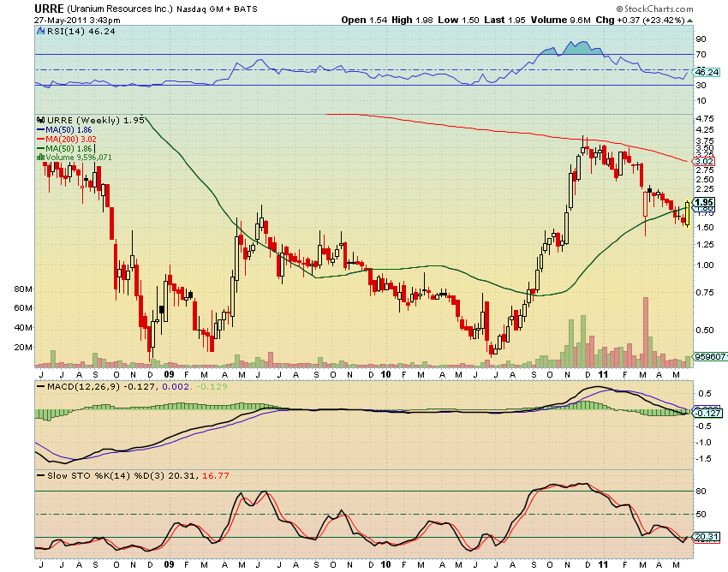Click the yellow highlighted latest weekly candle

coord(687,214)
